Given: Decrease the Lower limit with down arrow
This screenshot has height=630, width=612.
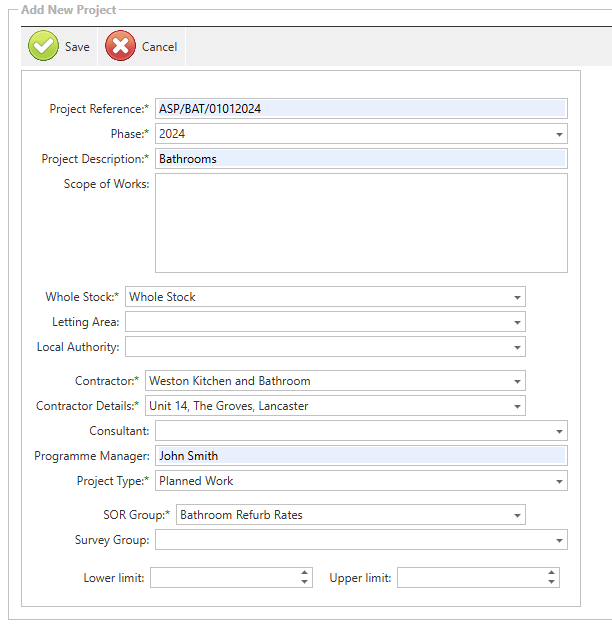Looking at the screenshot, I should click(x=304, y=582).
